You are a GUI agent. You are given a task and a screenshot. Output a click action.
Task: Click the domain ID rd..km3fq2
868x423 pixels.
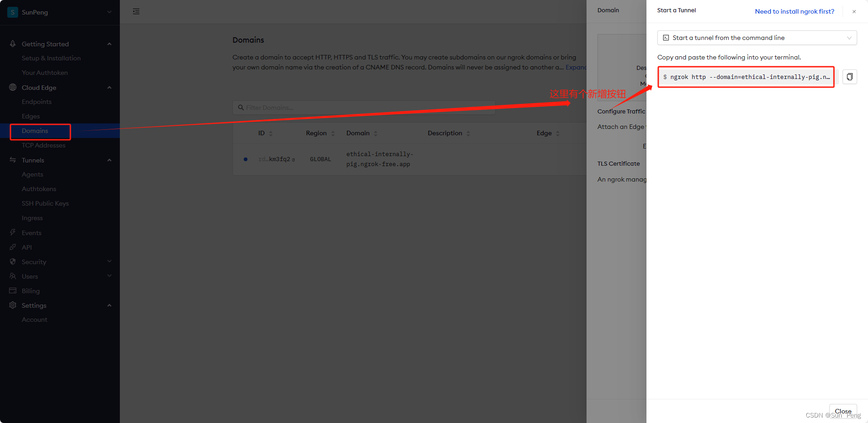(x=274, y=159)
